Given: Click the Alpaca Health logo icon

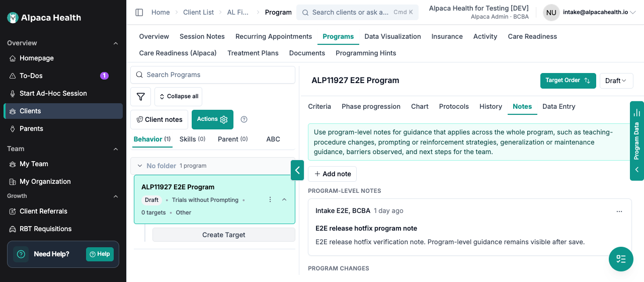Looking at the screenshot, I should 13,18.
